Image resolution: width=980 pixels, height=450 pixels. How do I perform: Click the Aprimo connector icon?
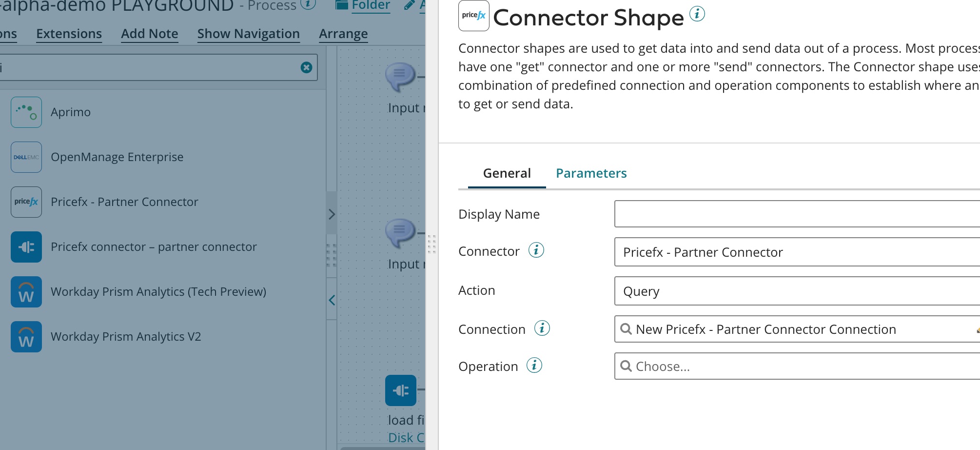pos(26,112)
